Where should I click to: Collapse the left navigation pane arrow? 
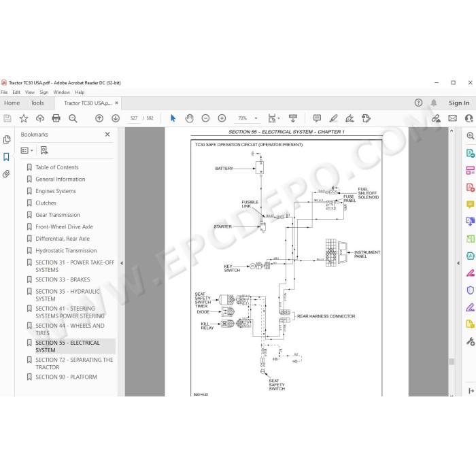click(122, 263)
